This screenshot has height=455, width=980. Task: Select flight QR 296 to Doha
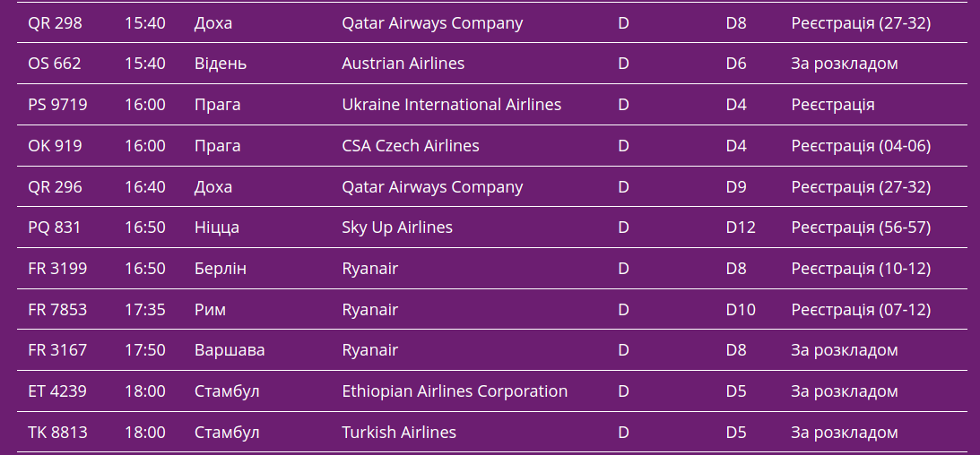[55, 187]
